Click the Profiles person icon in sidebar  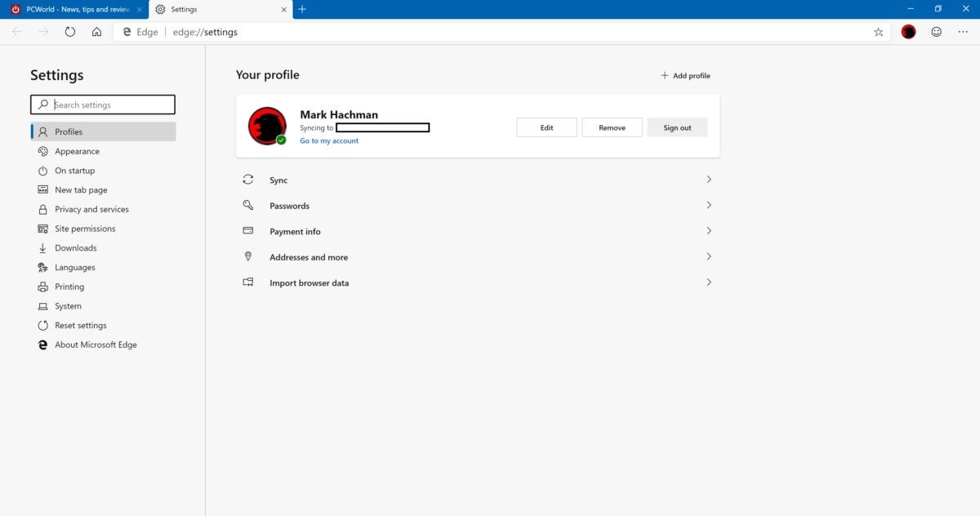(x=43, y=131)
